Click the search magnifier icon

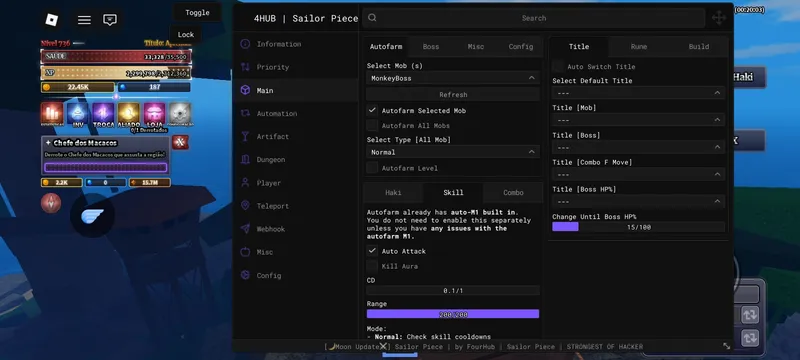click(x=372, y=18)
